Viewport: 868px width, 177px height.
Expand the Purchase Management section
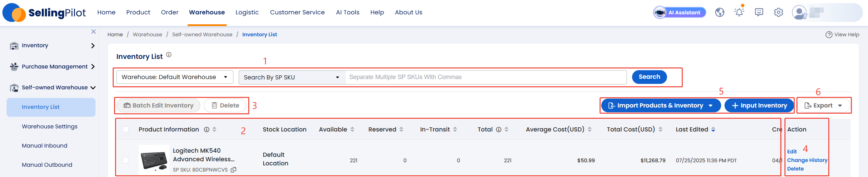click(x=93, y=67)
